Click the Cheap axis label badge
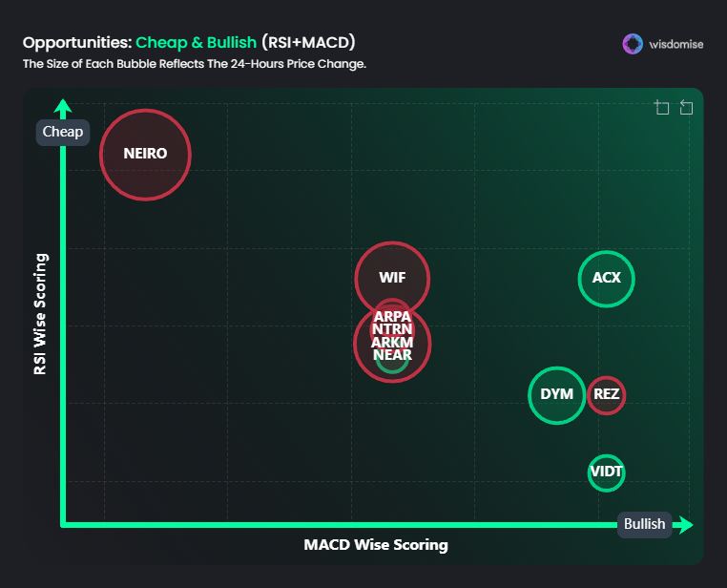The height and width of the screenshot is (588, 727). click(x=63, y=132)
